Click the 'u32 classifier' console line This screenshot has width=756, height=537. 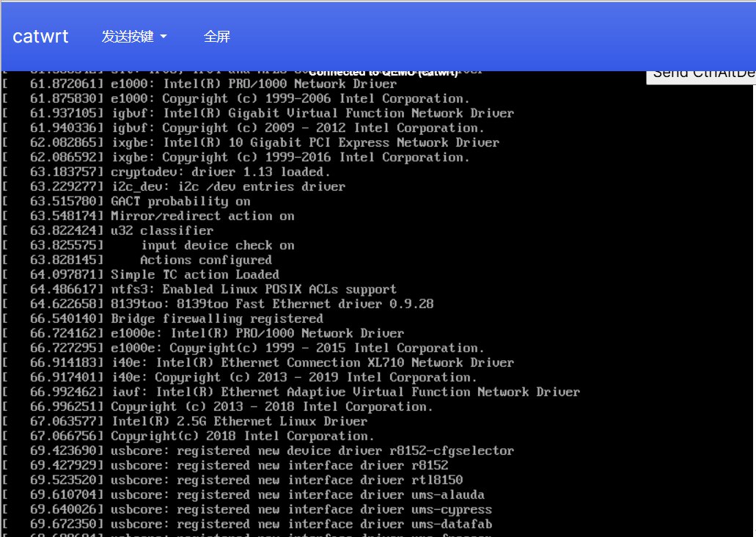pos(108,231)
